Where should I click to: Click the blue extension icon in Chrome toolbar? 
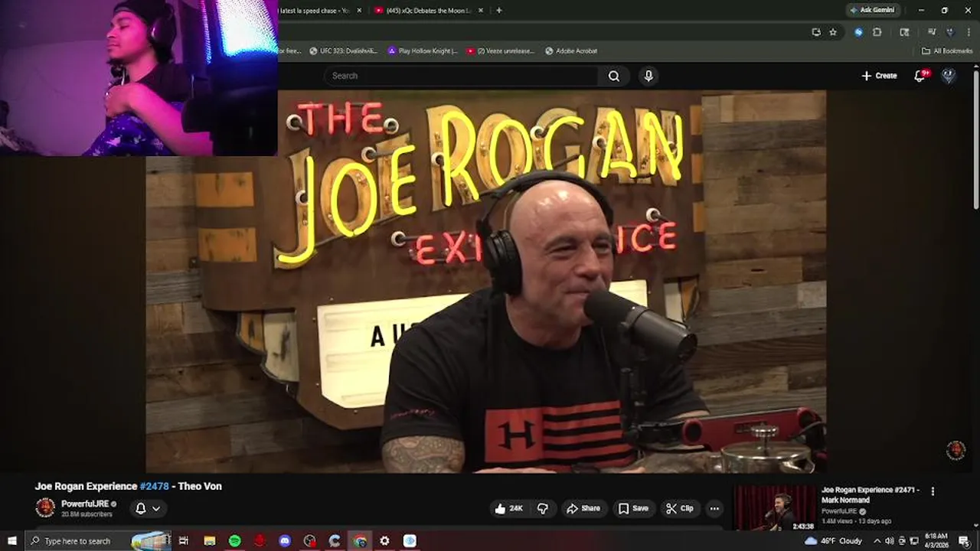pyautogui.click(x=858, y=32)
